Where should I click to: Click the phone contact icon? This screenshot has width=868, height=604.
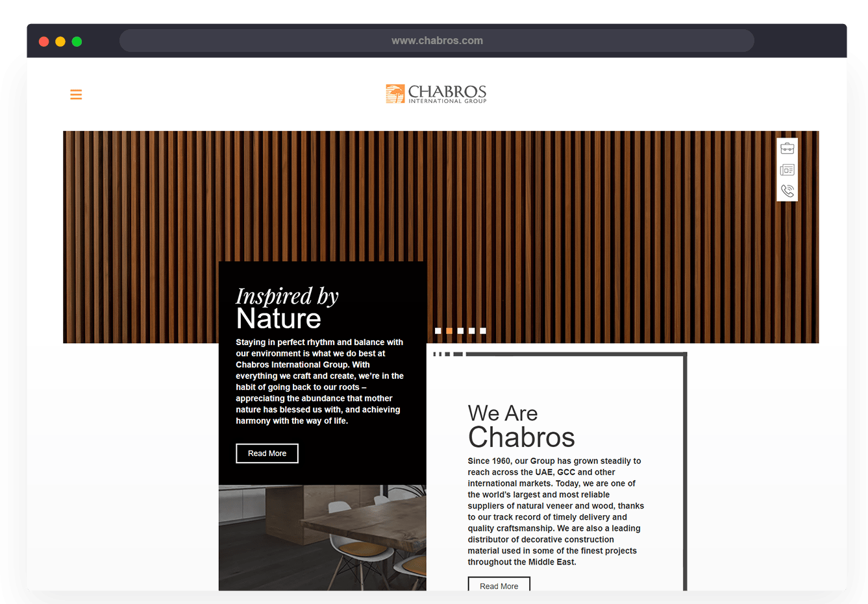click(x=787, y=191)
